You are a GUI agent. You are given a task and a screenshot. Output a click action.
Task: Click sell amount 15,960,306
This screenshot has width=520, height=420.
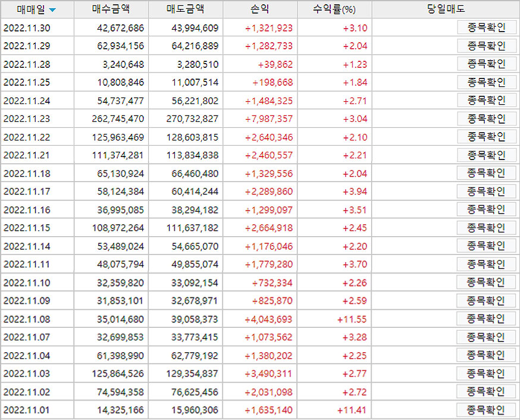click(195, 410)
